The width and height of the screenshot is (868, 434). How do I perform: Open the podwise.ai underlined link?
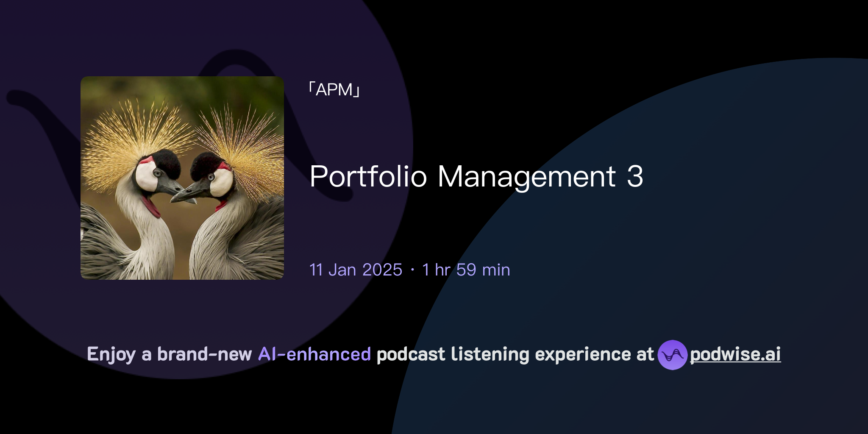[734, 355]
